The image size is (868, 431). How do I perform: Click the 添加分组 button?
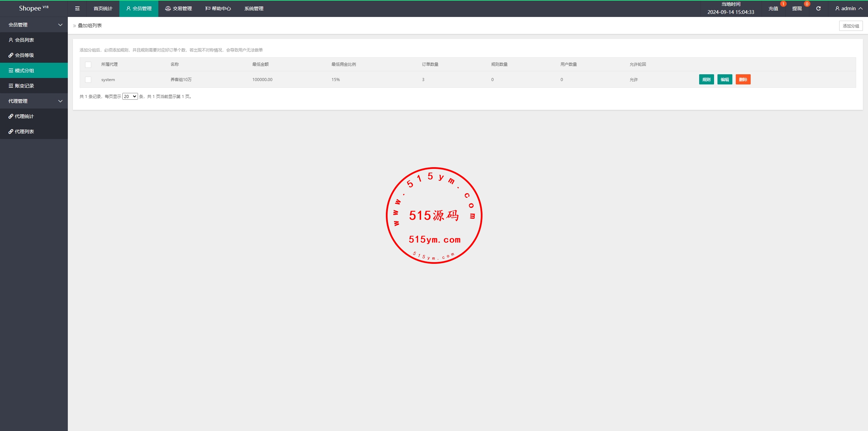850,26
